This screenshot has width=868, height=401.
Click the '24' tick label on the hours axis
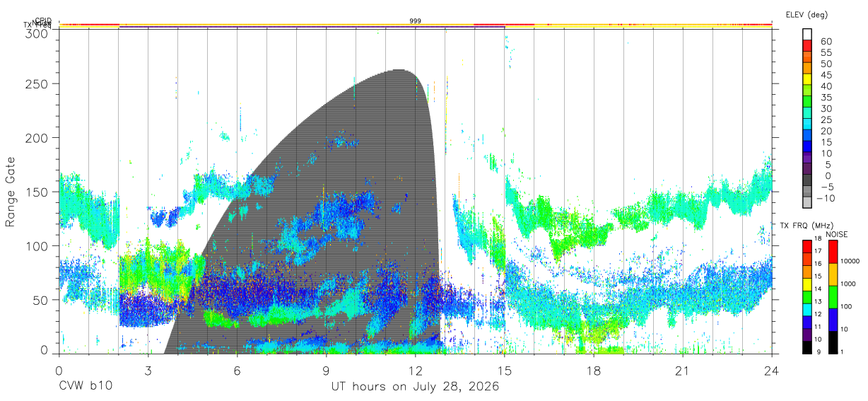[x=772, y=371]
